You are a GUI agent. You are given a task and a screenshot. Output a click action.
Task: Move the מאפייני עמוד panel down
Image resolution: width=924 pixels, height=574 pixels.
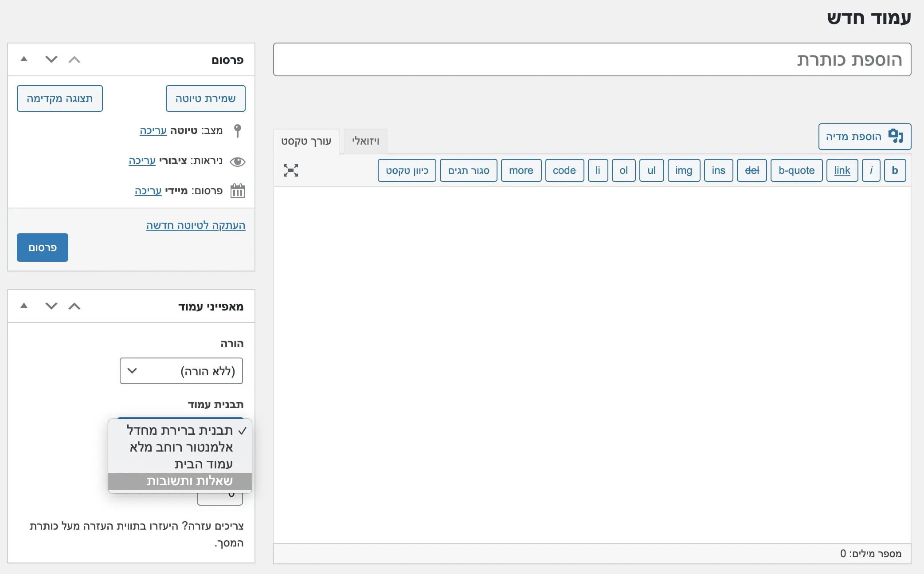click(51, 306)
